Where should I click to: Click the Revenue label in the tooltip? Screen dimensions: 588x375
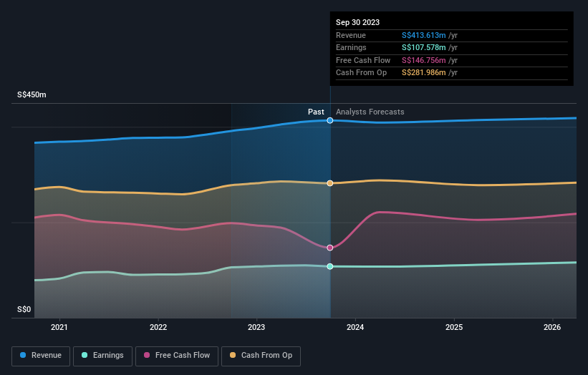point(351,35)
